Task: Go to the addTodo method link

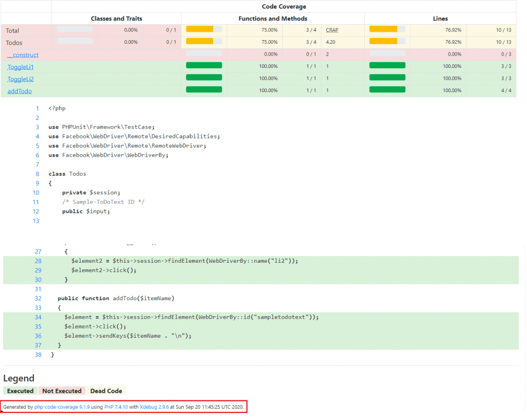Action: coord(20,91)
